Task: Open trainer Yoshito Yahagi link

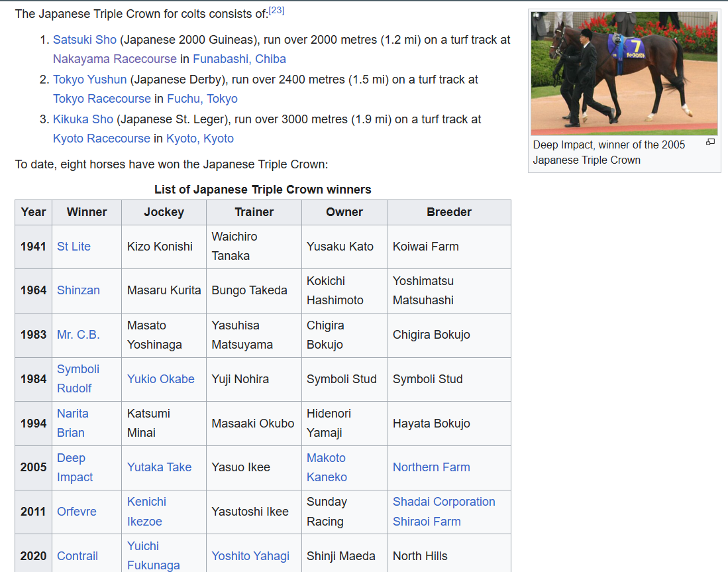Action: (250, 556)
